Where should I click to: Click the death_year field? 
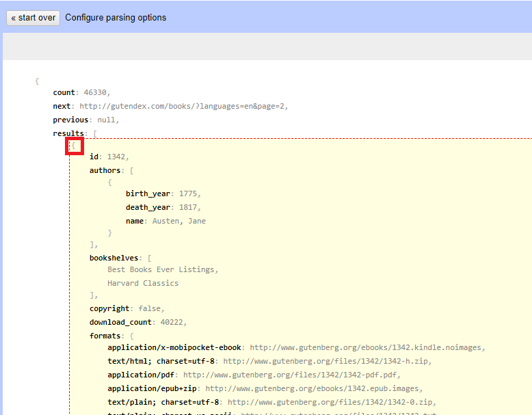point(148,207)
